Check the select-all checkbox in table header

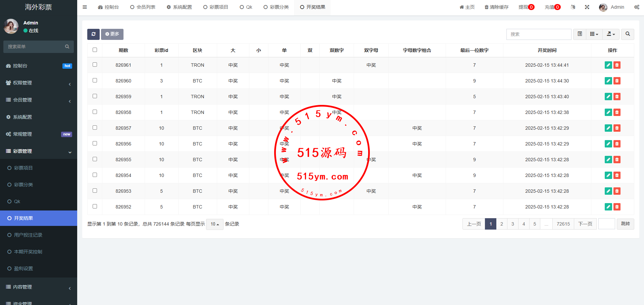tap(95, 50)
